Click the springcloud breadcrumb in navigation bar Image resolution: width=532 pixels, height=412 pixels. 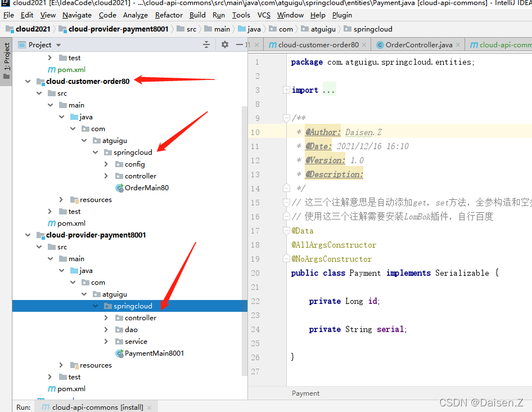(368, 29)
